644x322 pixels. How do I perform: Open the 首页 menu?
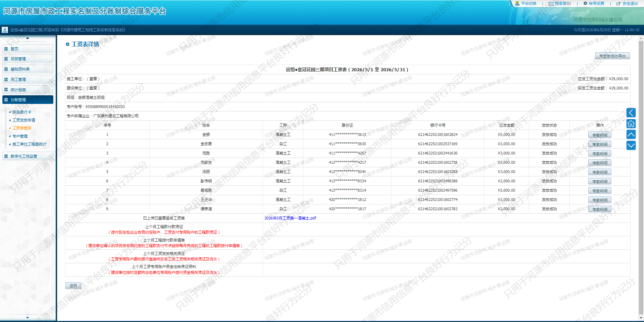tap(28, 49)
